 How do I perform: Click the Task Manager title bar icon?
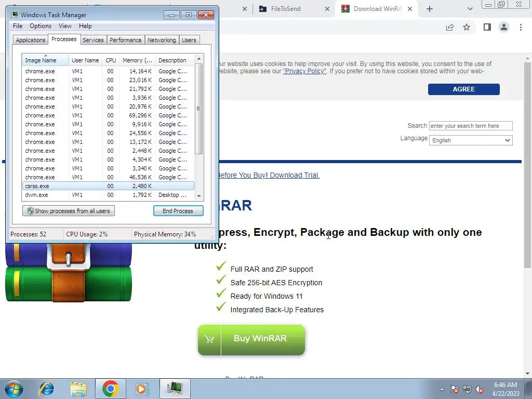(x=14, y=15)
